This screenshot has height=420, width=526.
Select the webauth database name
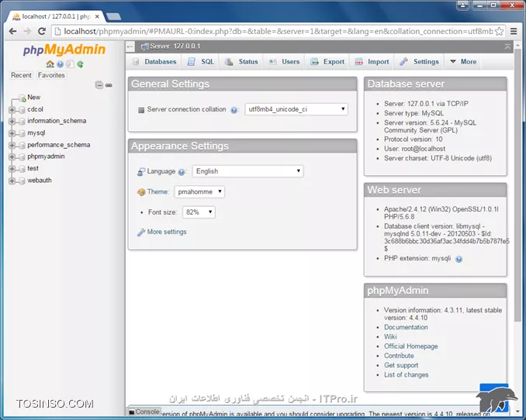coord(40,181)
